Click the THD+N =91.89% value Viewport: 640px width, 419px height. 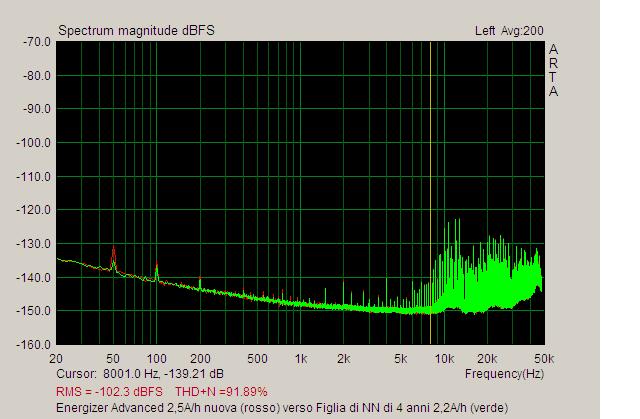[x=221, y=392]
